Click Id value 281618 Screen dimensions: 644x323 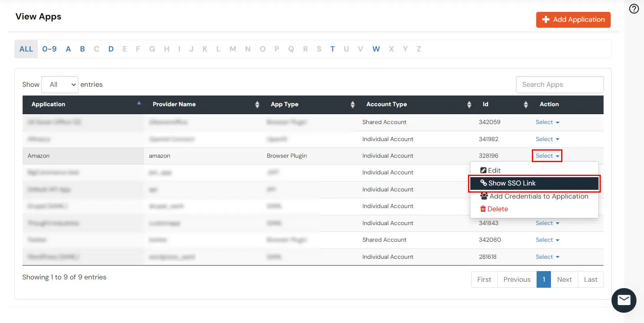(x=487, y=257)
